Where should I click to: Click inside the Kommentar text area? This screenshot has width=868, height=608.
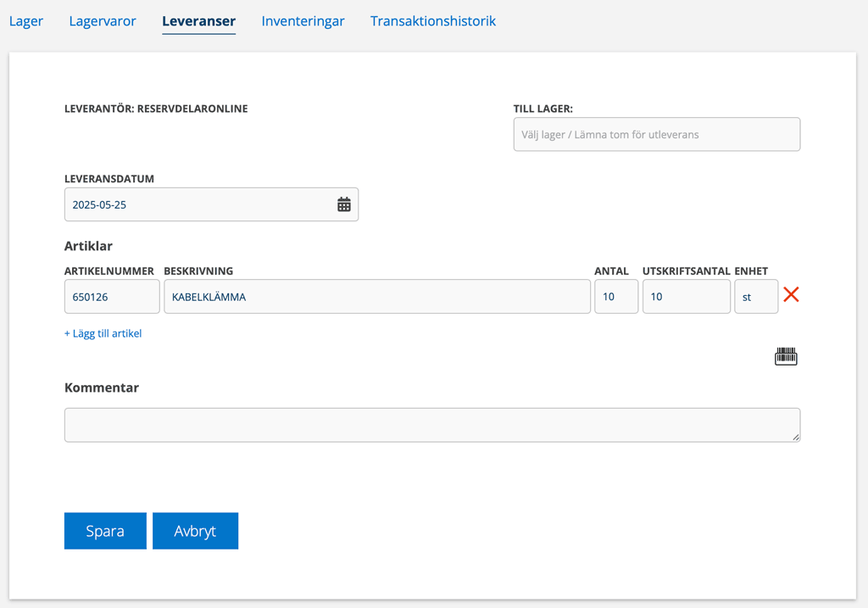432,425
